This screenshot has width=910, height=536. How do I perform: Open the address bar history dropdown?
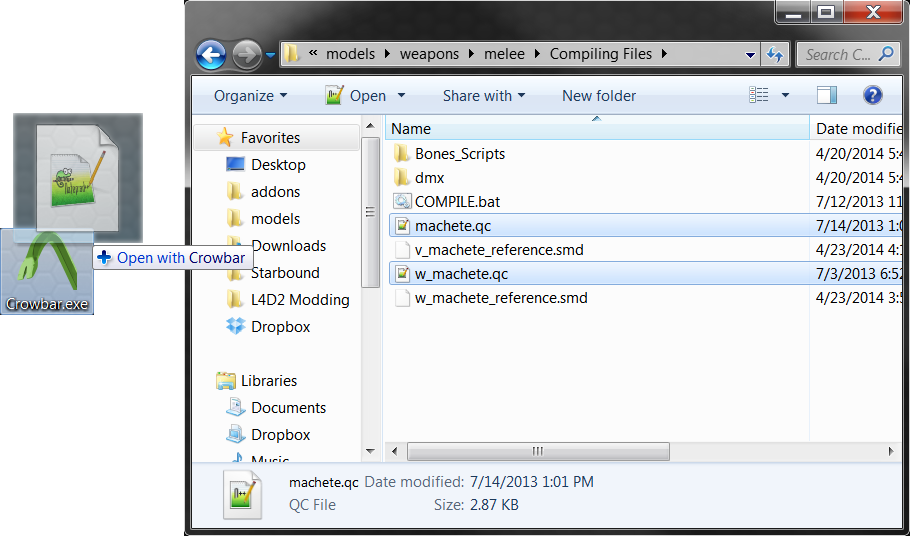click(x=750, y=55)
